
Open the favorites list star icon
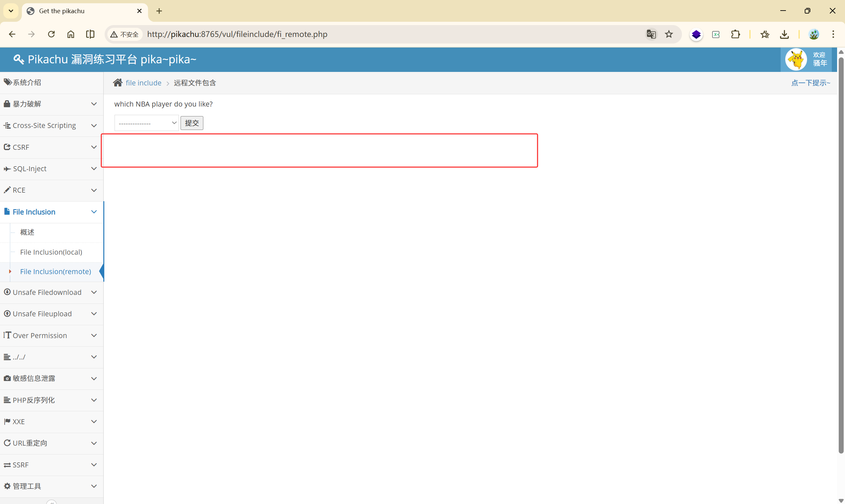pos(765,34)
